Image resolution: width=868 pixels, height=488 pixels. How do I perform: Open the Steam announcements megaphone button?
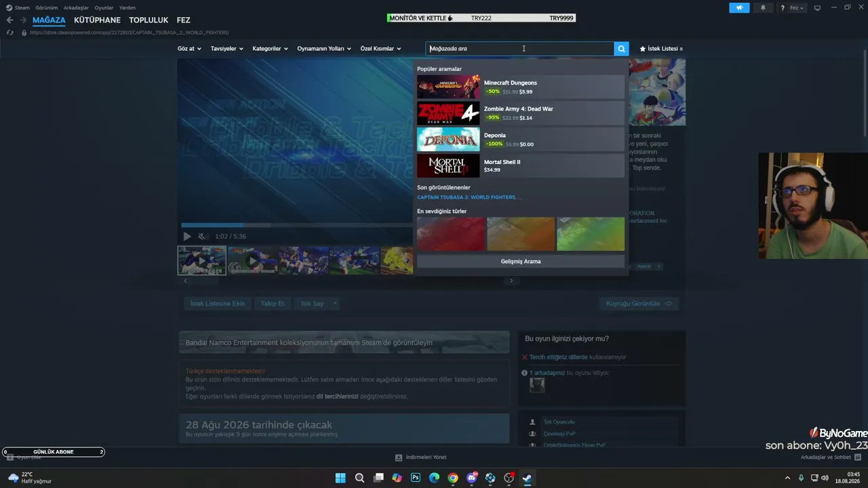(739, 8)
